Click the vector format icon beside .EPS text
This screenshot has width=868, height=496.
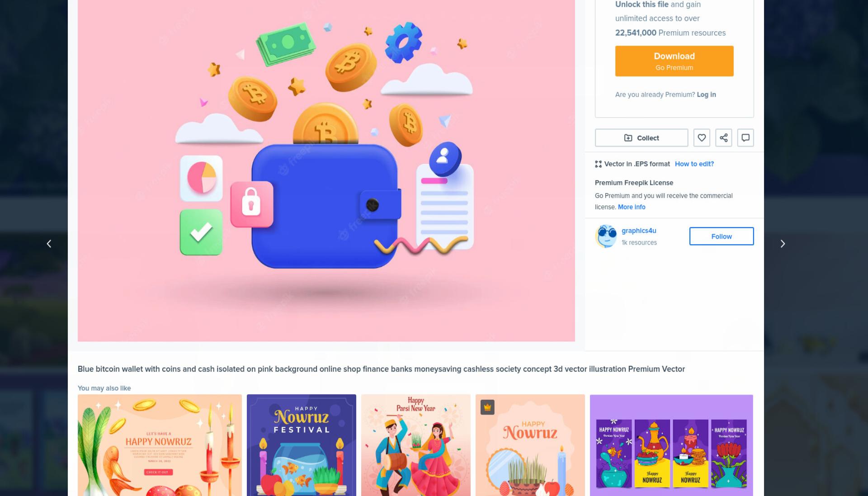[598, 164]
